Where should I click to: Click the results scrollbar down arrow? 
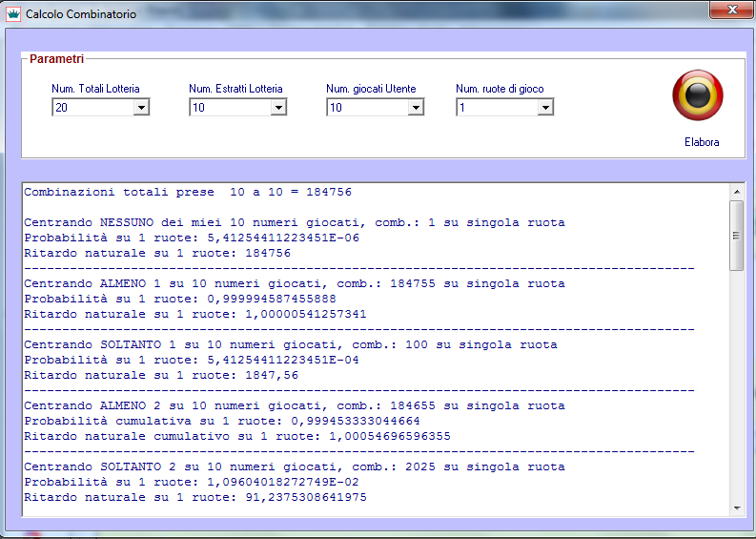pos(737,508)
